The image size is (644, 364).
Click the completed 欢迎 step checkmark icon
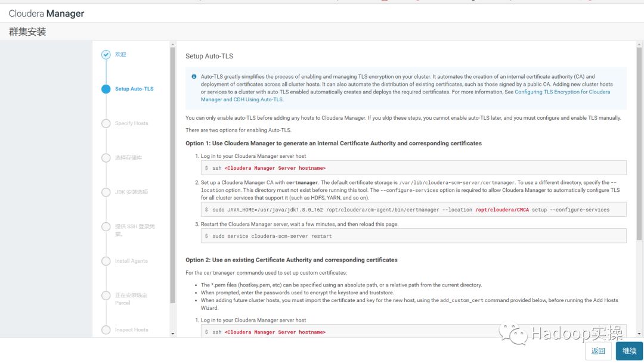pos(106,55)
